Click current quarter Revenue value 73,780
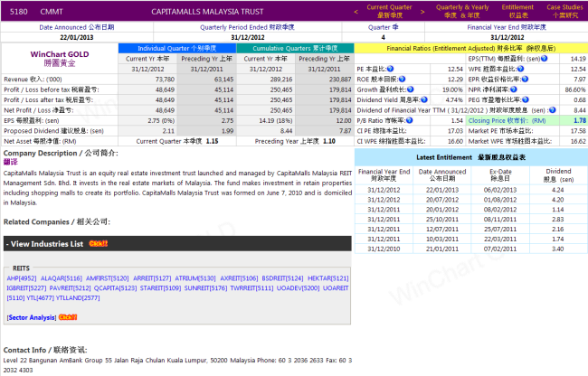 click(165, 80)
